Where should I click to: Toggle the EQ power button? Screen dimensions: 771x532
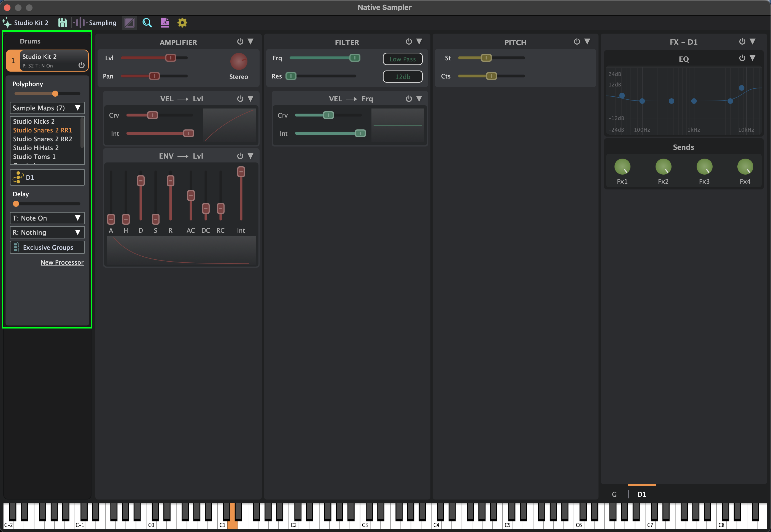pyautogui.click(x=742, y=58)
